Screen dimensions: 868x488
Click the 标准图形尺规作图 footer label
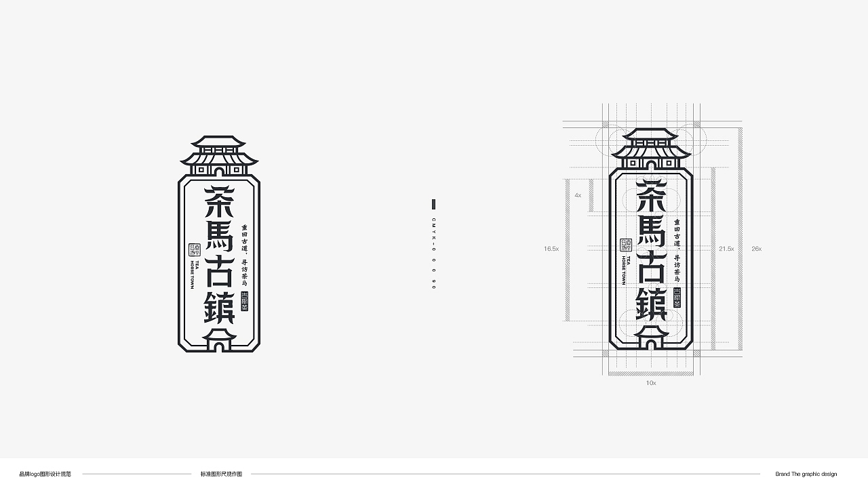pyautogui.click(x=221, y=474)
